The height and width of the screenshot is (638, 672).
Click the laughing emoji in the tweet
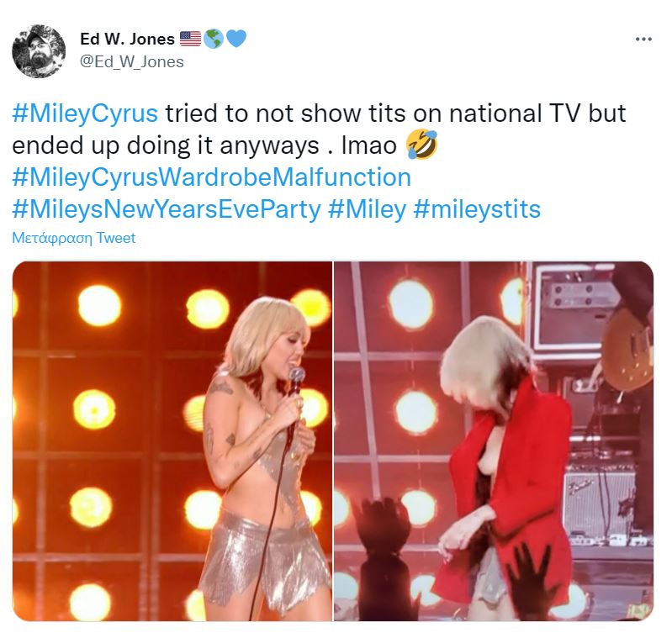422,145
